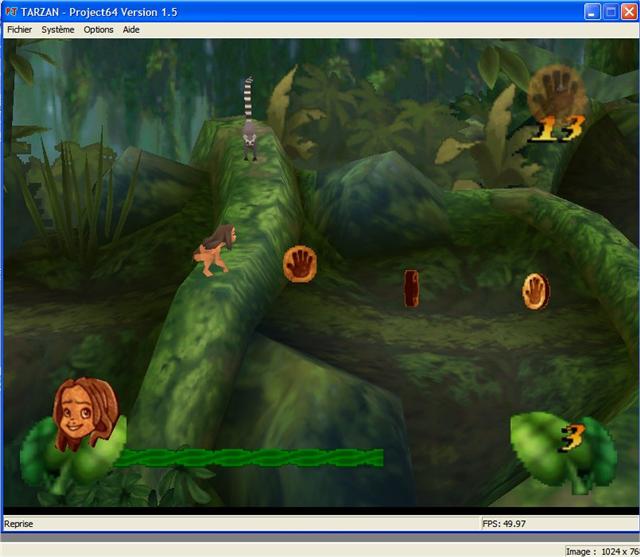Click the token count number 13
Image resolution: width=640 pixels, height=557 pixels.
click(x=558, y=129)
